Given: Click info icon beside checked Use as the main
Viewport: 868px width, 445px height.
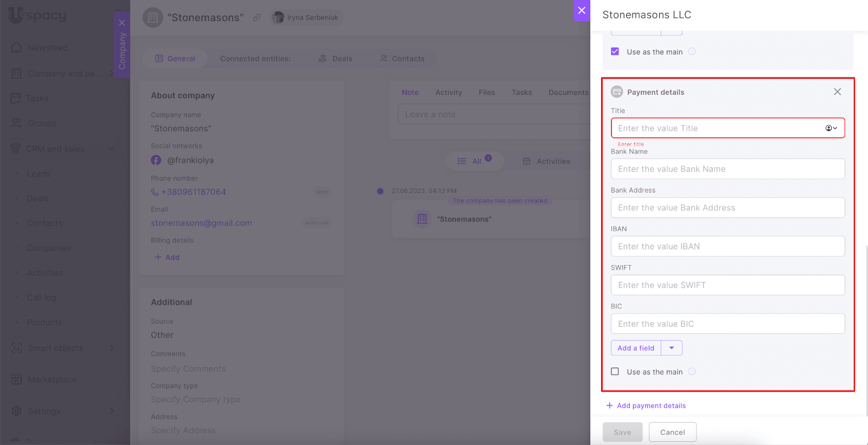Looking at the screenshot, I should [x=692, y=51].
